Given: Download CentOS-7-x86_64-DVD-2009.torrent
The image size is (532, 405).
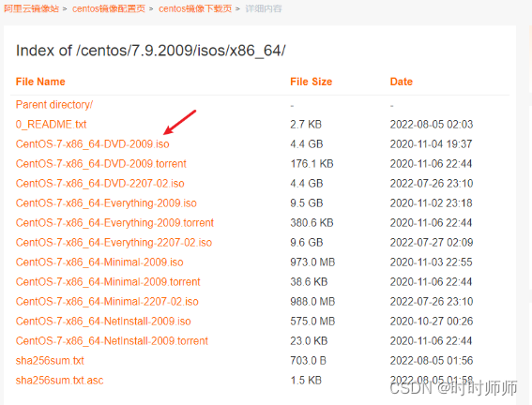Looking at the screenshot, I should 101,164.
